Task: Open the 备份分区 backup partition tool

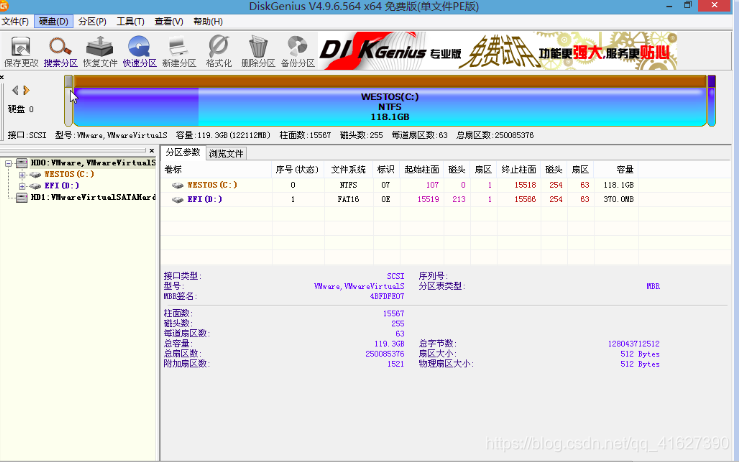Action: coord(298,51)
